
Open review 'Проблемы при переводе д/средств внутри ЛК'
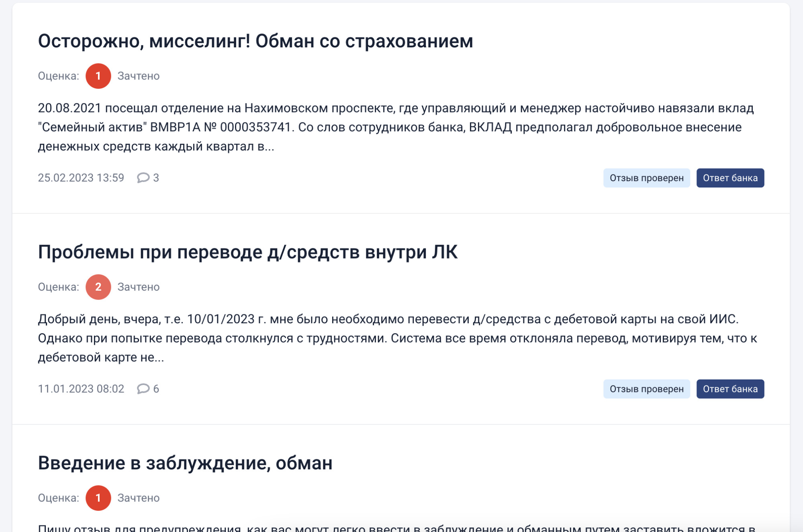[248, 252]
